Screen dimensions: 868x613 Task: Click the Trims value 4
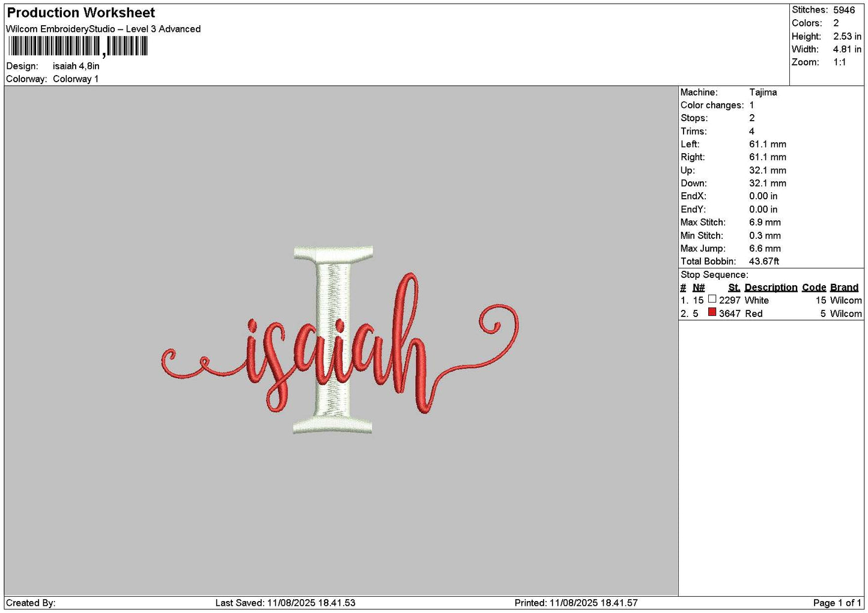point(752,131)
